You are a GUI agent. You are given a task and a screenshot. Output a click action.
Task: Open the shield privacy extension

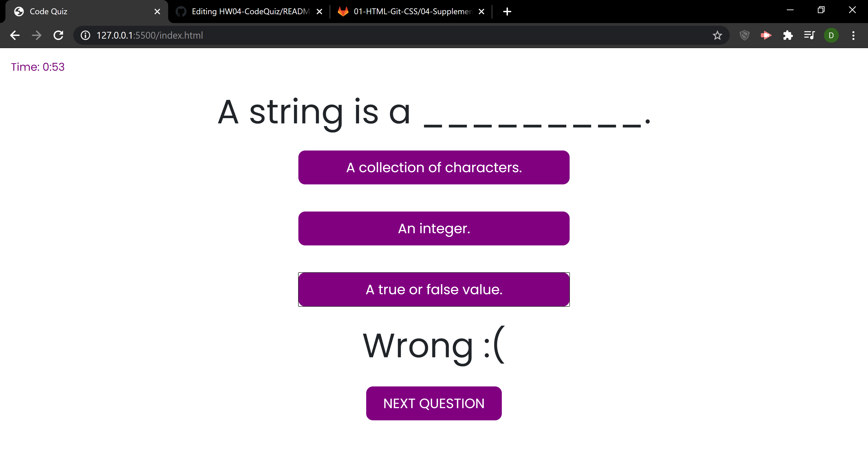coord(744,35)
